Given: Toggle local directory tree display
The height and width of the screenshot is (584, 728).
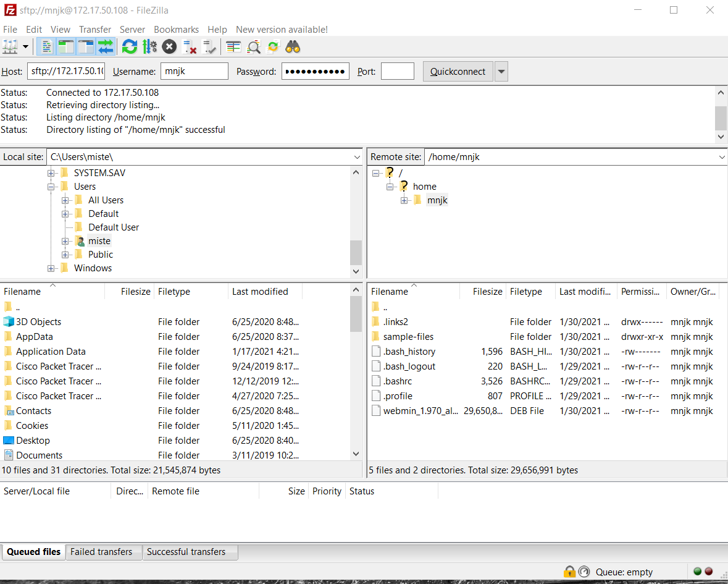Looking at the screenshot, I should pos(66,46).
